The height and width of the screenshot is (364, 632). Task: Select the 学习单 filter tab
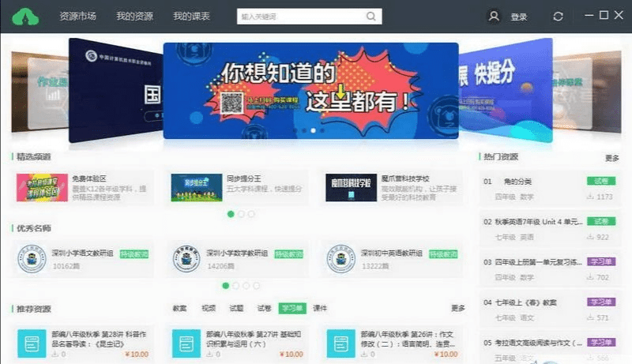tap(292, 308)
